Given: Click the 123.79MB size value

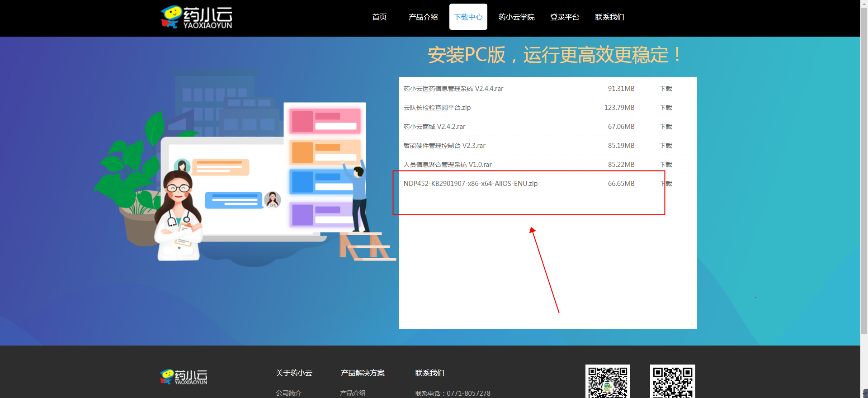Looking at the screenshot, I should click(619, 108).
